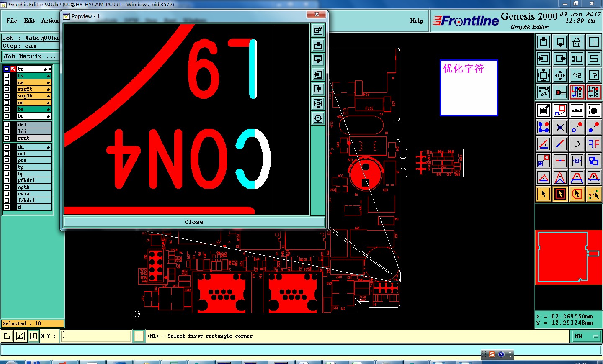Image resolution: width=603 pixels, height=364 pixels.
Task: Click the XY coordinate input field
Action: tap(96, 336)
